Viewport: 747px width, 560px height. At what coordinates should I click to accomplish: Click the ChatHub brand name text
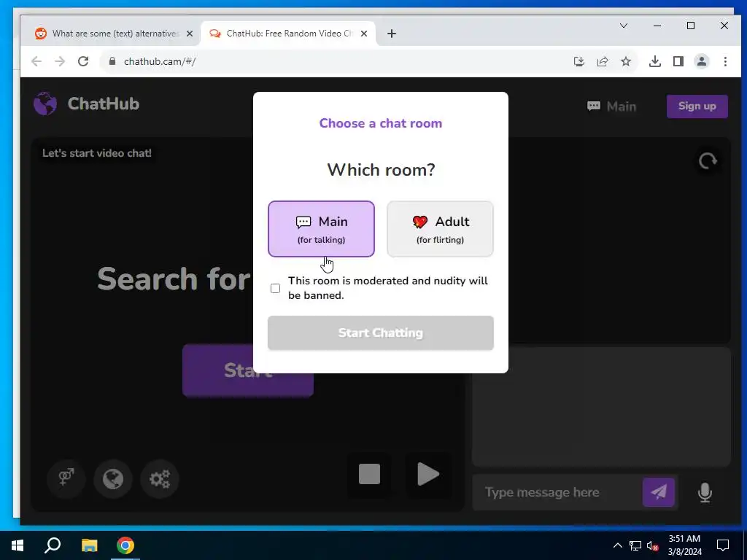(x=104, y=104)
